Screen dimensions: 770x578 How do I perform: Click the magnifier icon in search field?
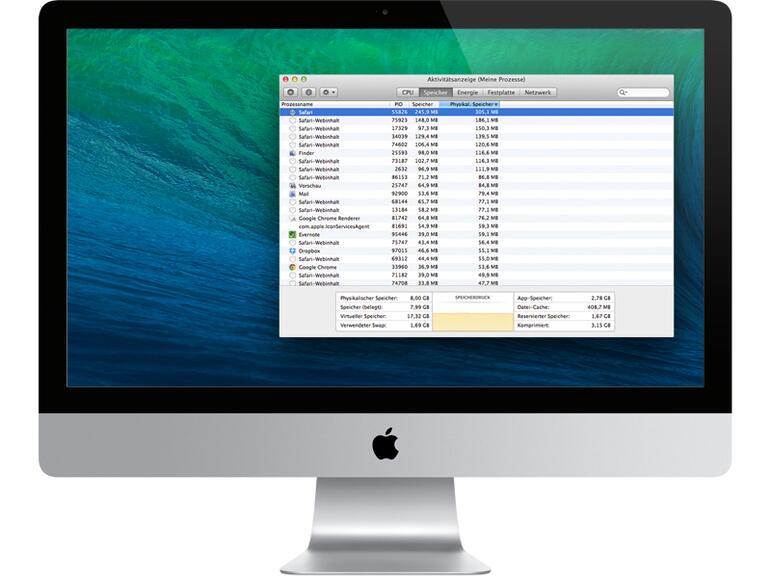[623, 92]
